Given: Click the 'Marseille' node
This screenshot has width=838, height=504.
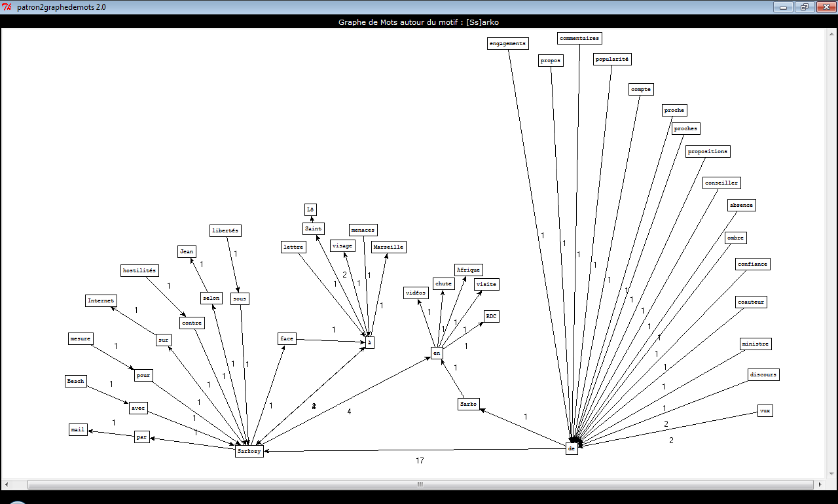Looking at the screenshot, I should pyautogui.click(x=389, y=247).
